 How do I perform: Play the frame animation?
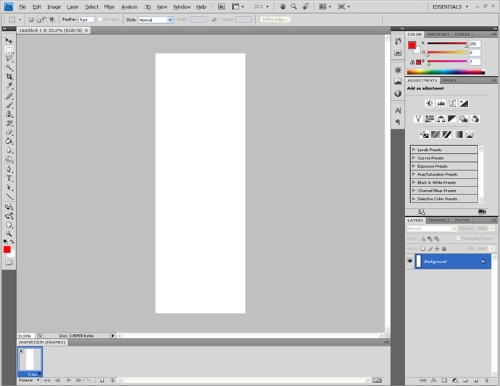(68, 380)
